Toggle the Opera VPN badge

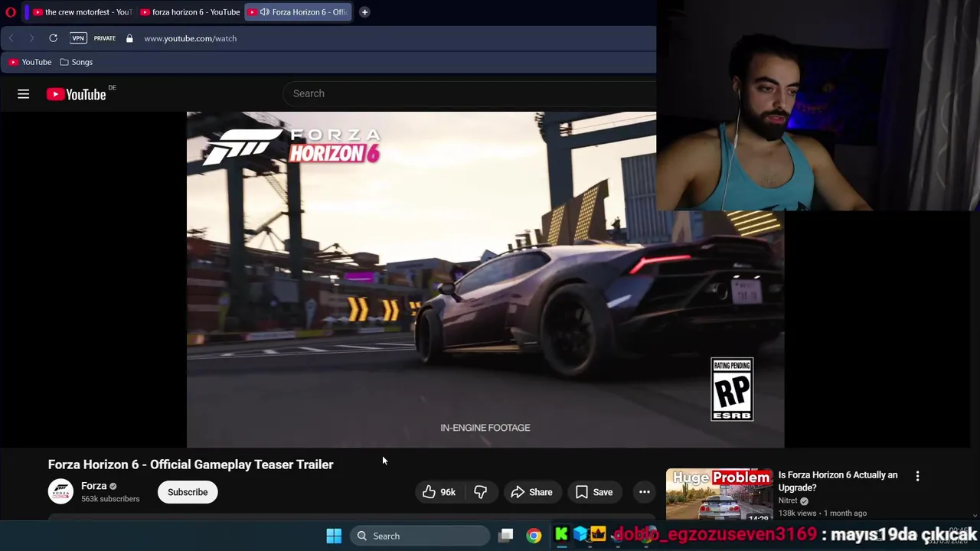[x=78, y=38]
